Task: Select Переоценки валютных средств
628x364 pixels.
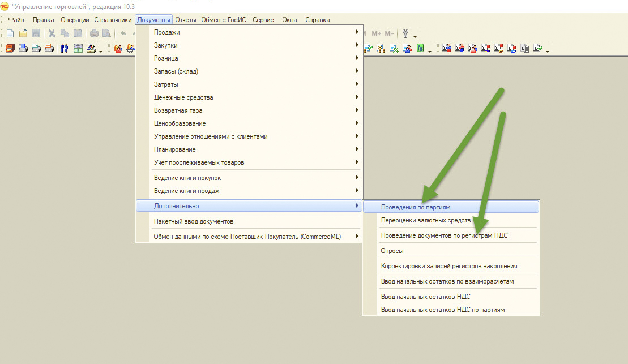Action: pos(451,220)
